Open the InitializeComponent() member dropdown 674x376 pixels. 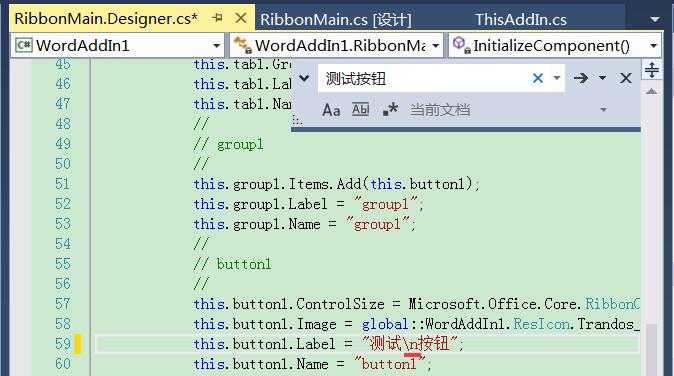tap(653, 46)
